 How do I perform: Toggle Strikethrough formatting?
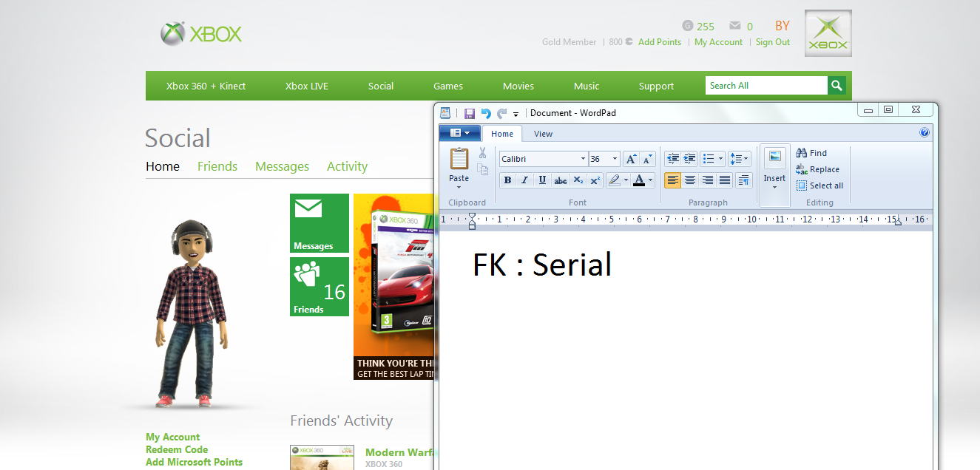point(560,180)
